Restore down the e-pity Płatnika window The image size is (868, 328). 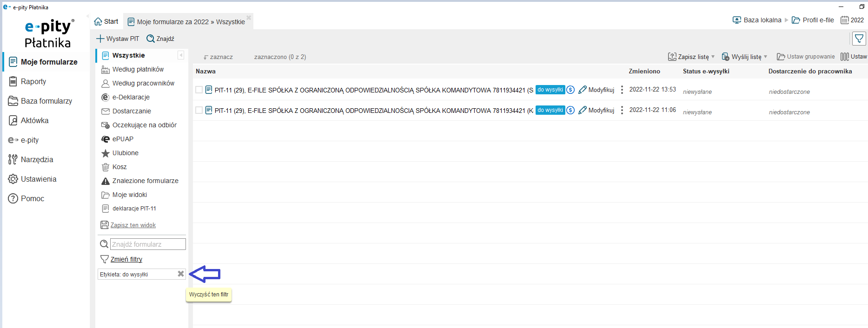click(861, 7)
